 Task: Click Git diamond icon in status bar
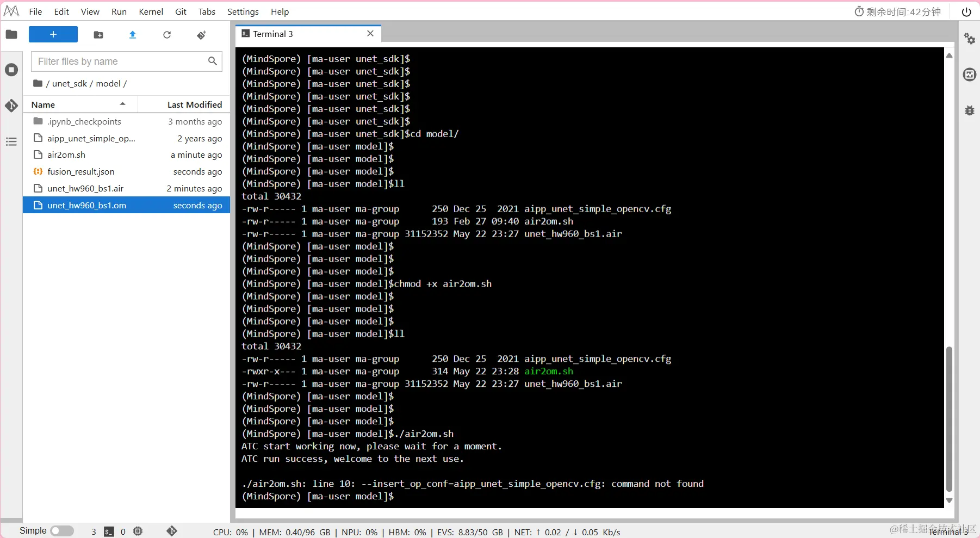(172, 531)
